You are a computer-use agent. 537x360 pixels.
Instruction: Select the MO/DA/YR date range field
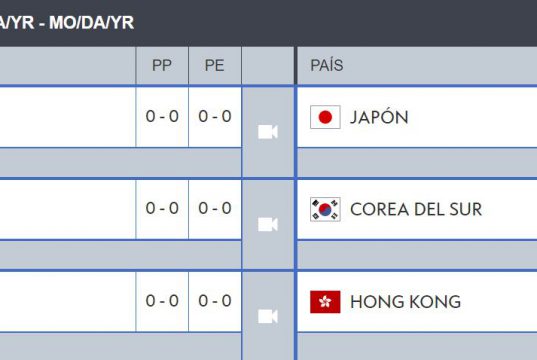click(x=67, y=23)
